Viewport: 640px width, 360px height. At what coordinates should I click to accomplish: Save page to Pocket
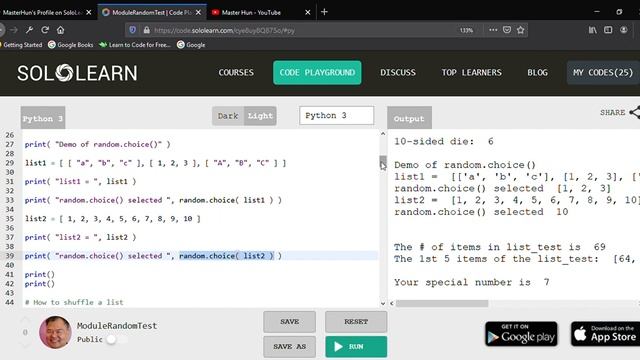point(507,30)
